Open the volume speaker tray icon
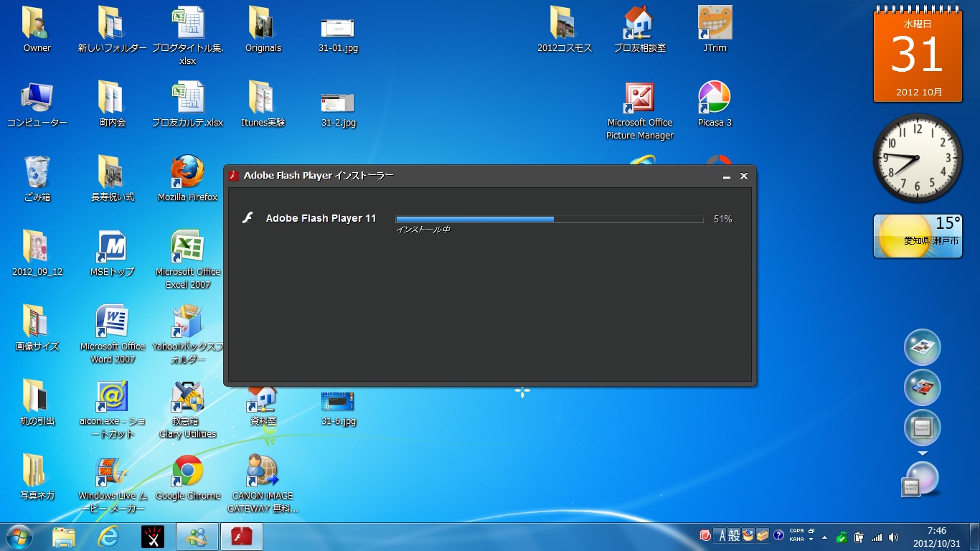Viewport: 980px width, 551px height. (x=893, y=537)
